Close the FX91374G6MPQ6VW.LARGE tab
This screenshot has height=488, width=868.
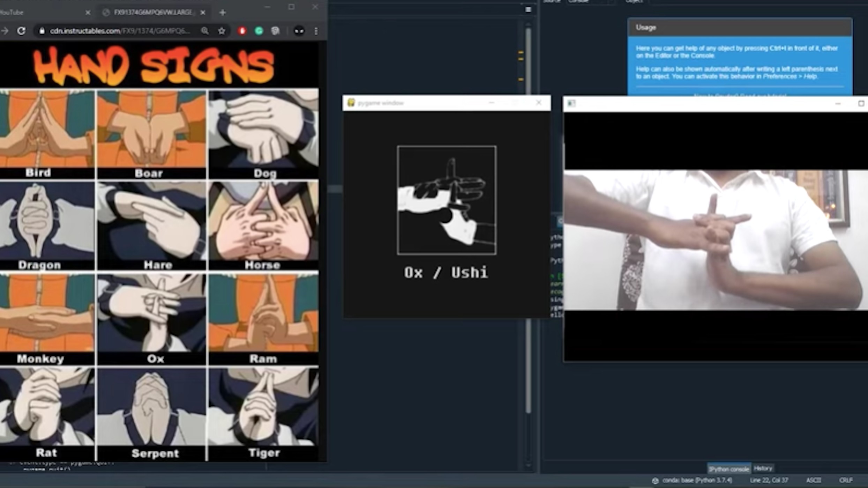pyautogui.click(x=203, y=13)
